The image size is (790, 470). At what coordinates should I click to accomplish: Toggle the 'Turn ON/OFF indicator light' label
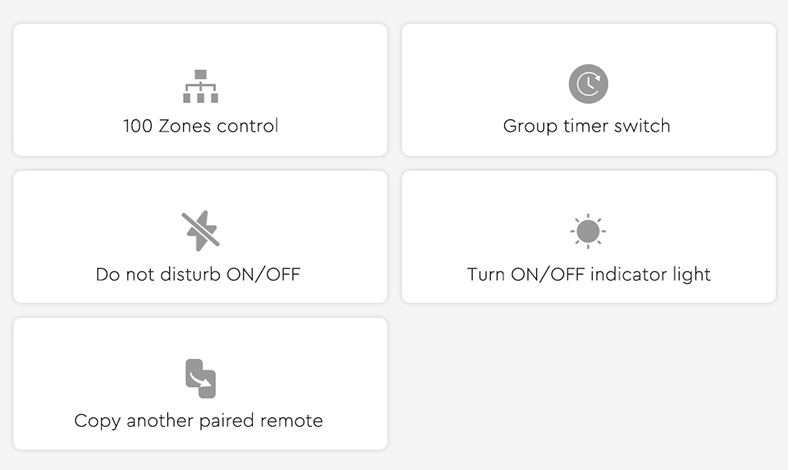pyautogui.click(x=588, y=274)
